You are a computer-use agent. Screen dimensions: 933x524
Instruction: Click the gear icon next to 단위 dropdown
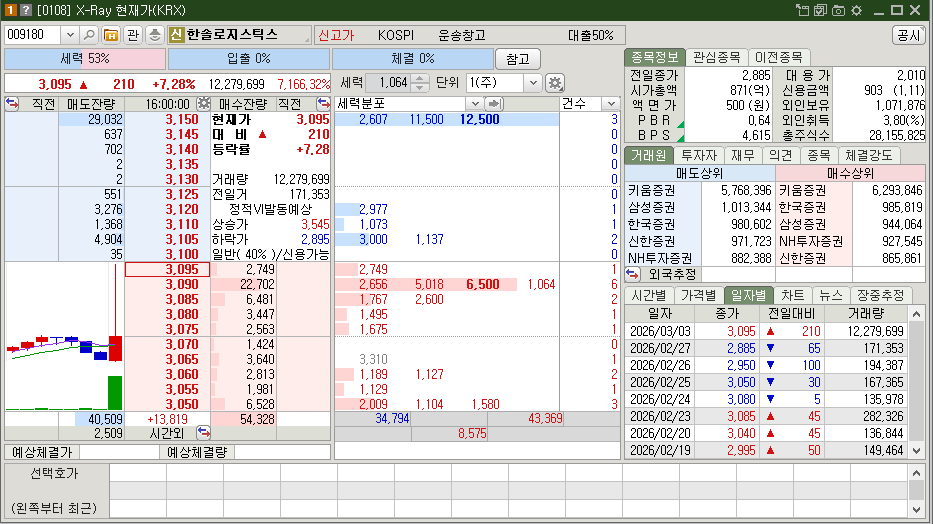click(555, 83)
